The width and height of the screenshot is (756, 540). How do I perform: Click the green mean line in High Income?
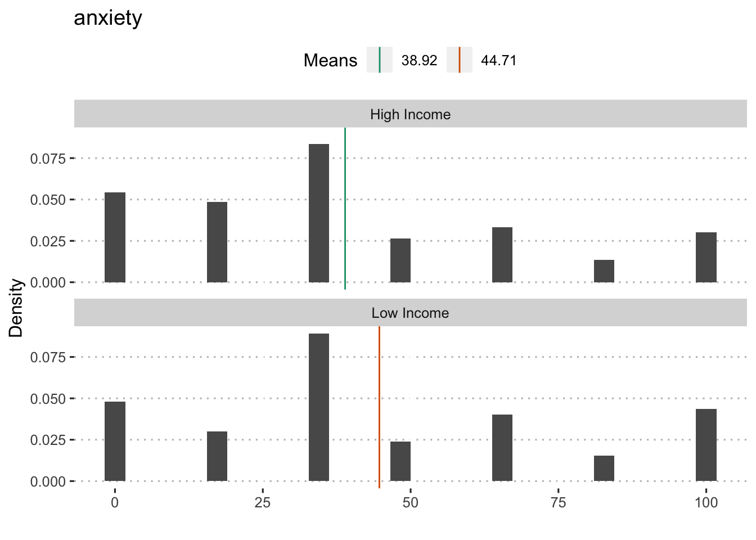pos(345,208)
